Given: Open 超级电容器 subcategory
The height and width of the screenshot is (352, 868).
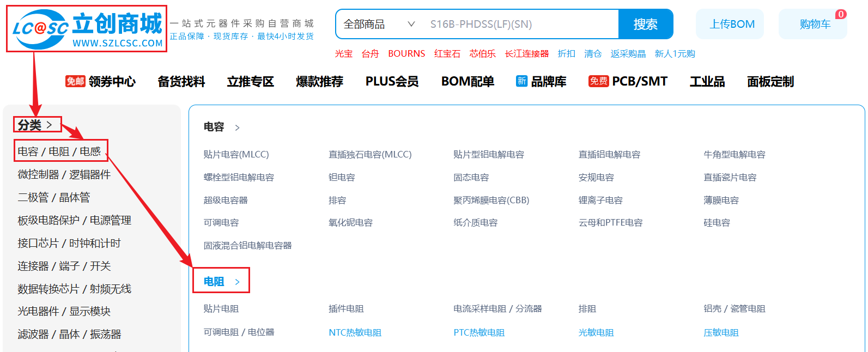Looking at the screenshot, I should point(226,200).
